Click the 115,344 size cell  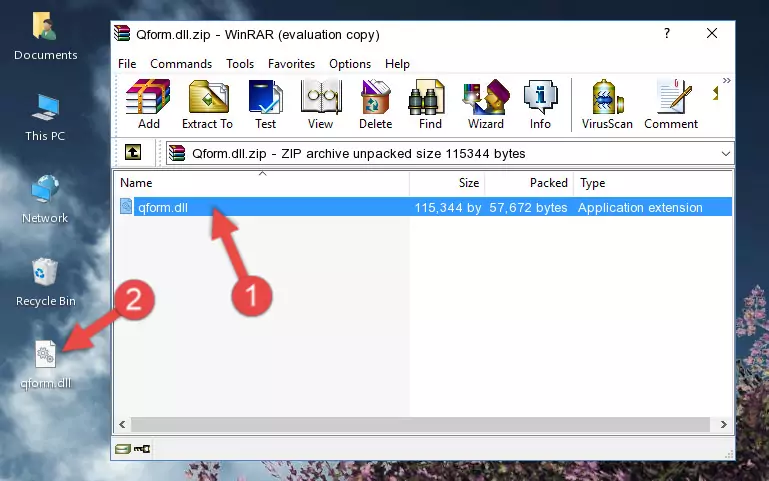click(448, 207)
